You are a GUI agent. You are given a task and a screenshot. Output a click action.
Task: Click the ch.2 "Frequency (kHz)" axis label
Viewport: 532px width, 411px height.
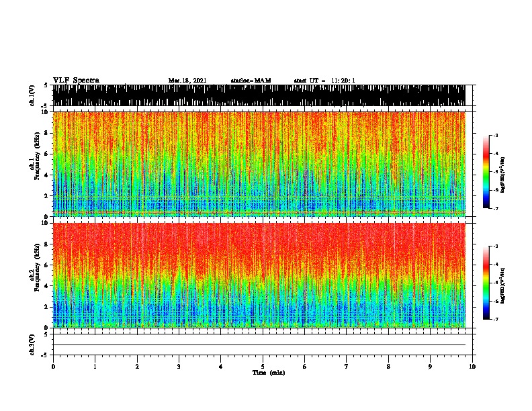[38, 267]
